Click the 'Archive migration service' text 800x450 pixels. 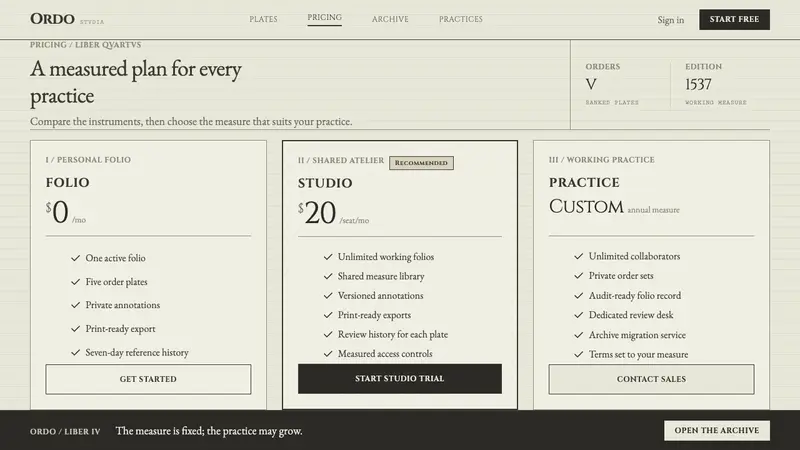pyautogui.click(x=637, y=335)
